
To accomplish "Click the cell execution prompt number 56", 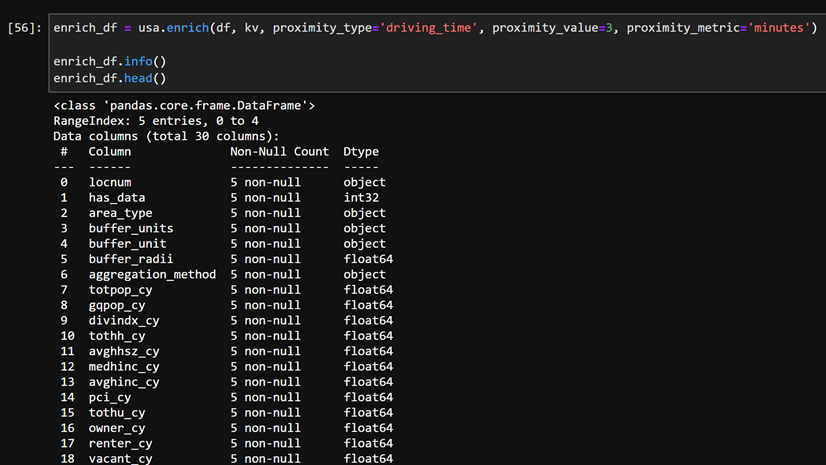I will pos(24,28).
